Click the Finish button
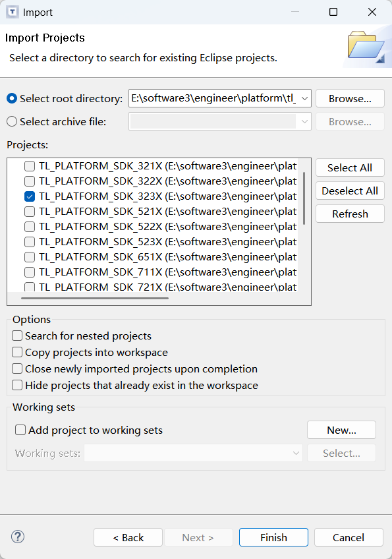The image size is (392, 559). pyautogui.click(x=273, y=537)
